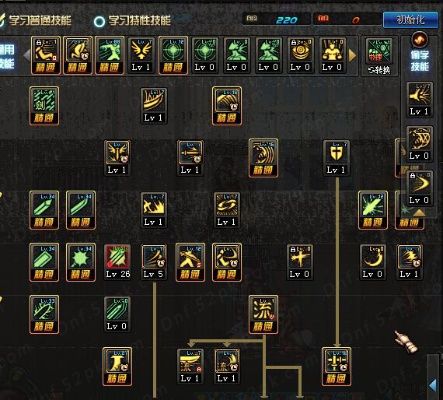The width and height of the screenshot is (443, 400).
Task: Select the locked cross sword skill Lv 0
Action: (300, 263)
